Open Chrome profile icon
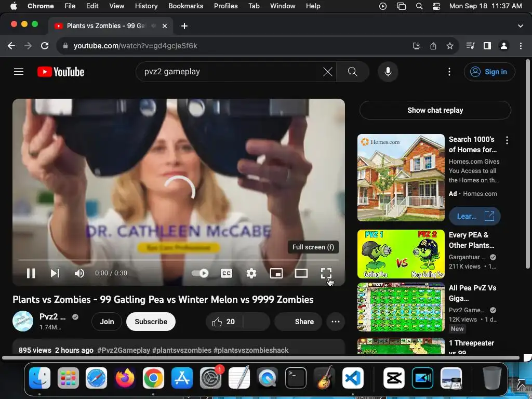Viewport: 532px width, 399px height. point(504,46)
